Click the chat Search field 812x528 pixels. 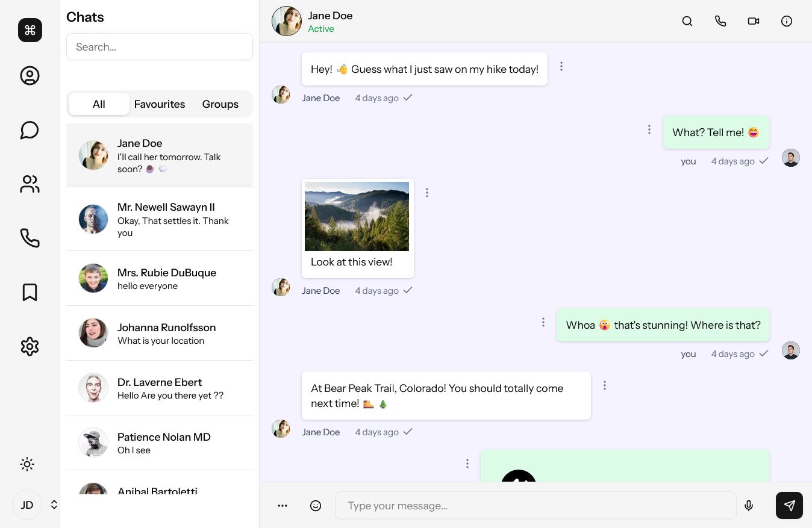(x=160, y=47)
